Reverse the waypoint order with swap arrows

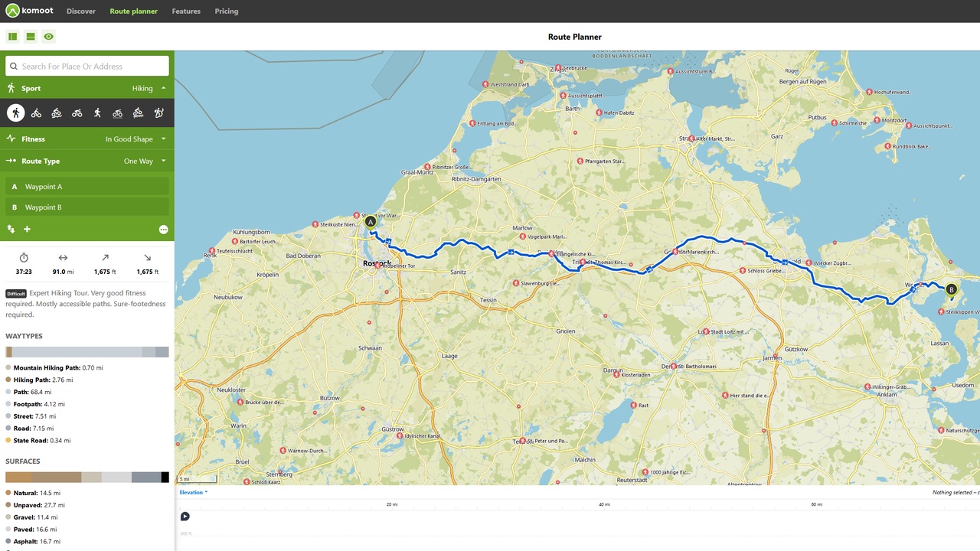pos(11,229)
